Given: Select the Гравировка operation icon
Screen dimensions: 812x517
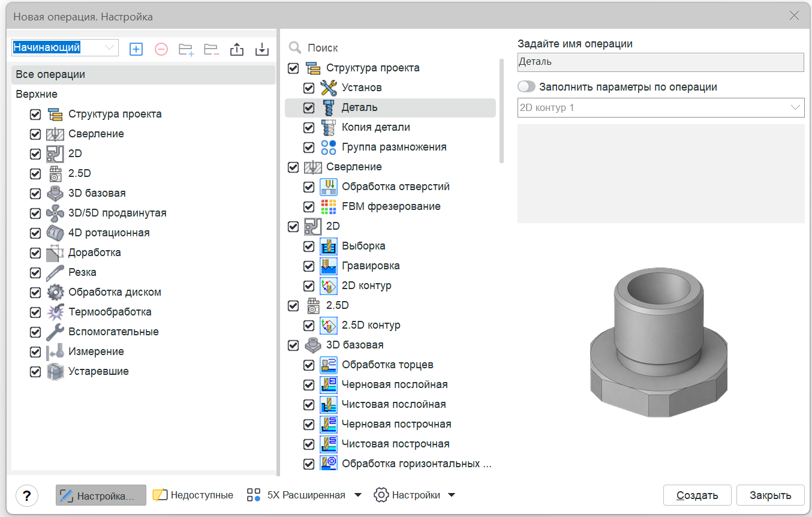Looking at the screenshot, I should coord(329,266).
